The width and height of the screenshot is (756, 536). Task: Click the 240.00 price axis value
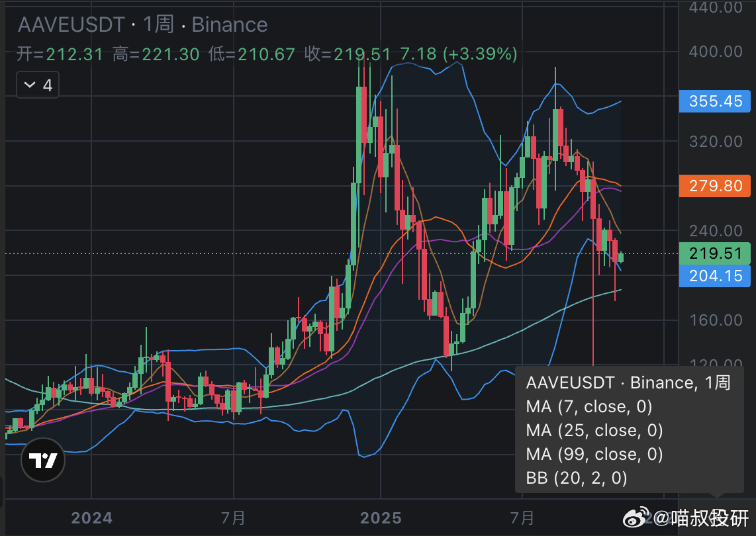point(716,231)
